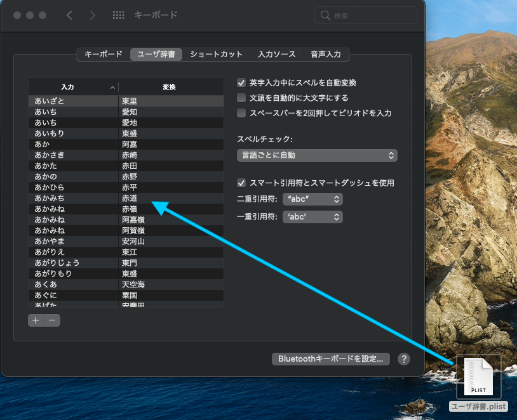517x420 pixels.
Task: Select the あがりじょう row
Action: pyautogui.click(x=126, y=263)
